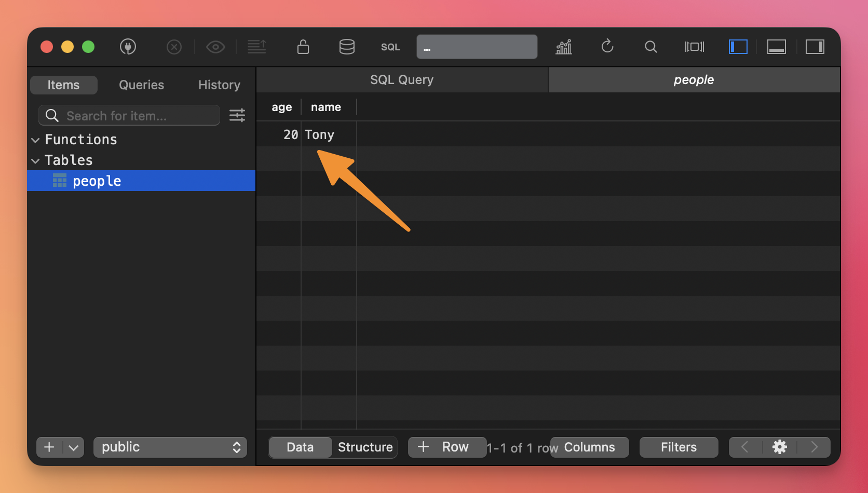Click the connection plug icon
Screen dimensions: 868x493
128,47
